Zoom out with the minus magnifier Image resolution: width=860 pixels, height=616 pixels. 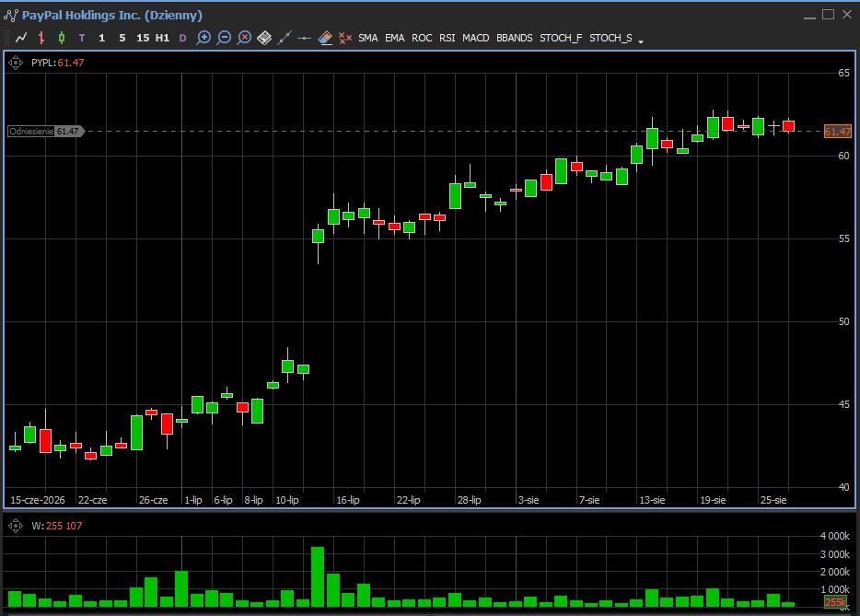(224, 38)
